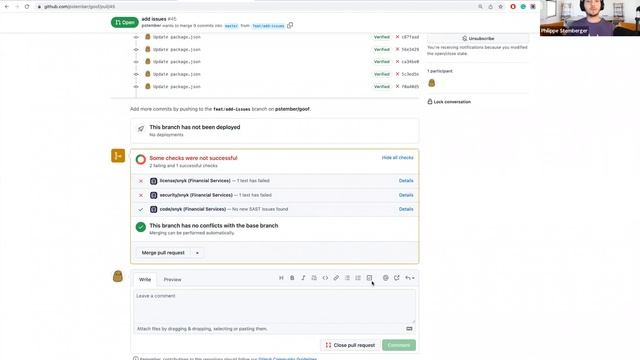
Task: Open Details for security/snyk check
Action: (406, 195)
